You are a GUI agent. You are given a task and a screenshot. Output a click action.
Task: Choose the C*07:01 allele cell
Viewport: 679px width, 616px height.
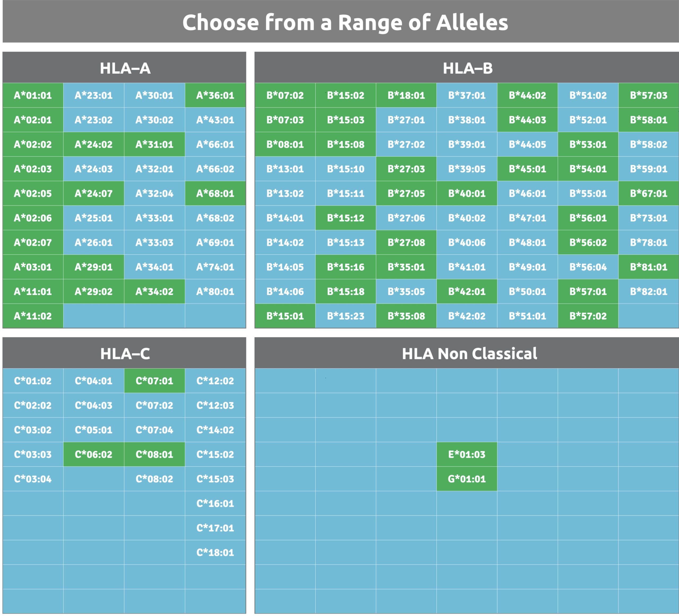click(154, 381)
